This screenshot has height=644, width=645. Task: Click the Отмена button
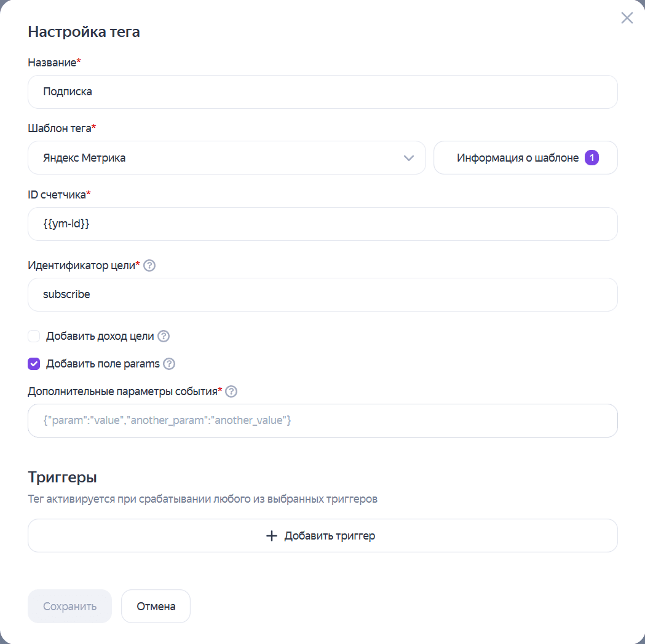(156, 606)
